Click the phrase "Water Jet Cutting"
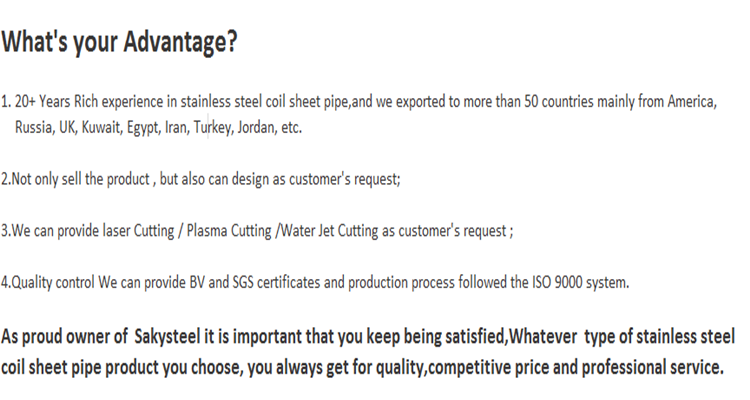Image resolution: width=750 pixels, height=400 pixels. point(322,231)
